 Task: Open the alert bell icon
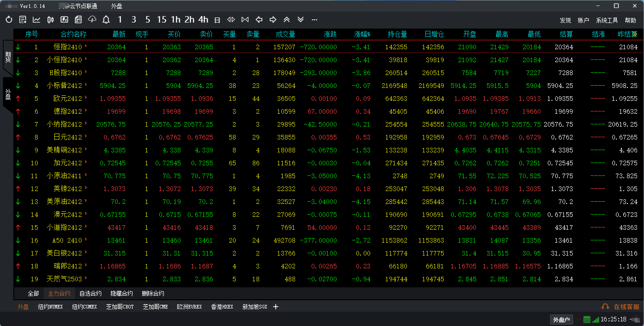(x=106, y=20)
